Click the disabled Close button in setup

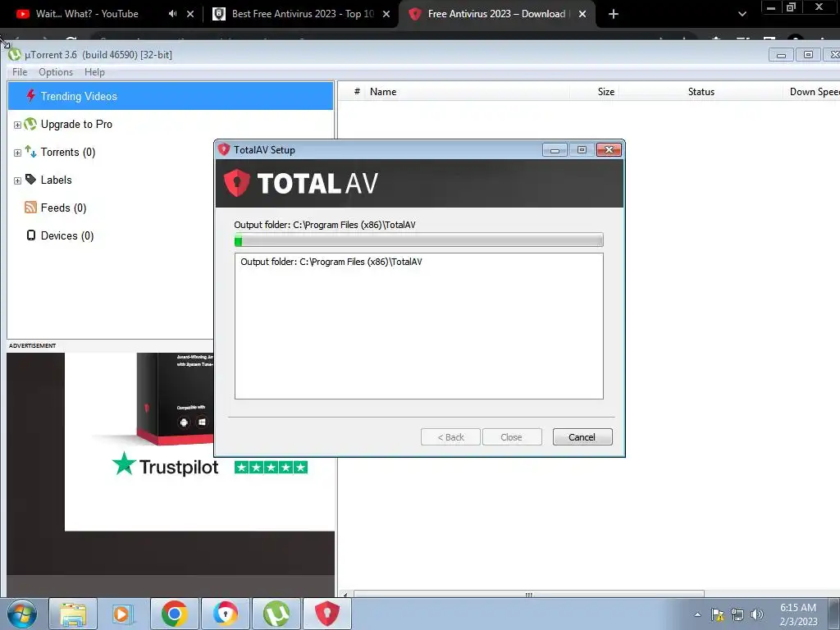[512, 437]
